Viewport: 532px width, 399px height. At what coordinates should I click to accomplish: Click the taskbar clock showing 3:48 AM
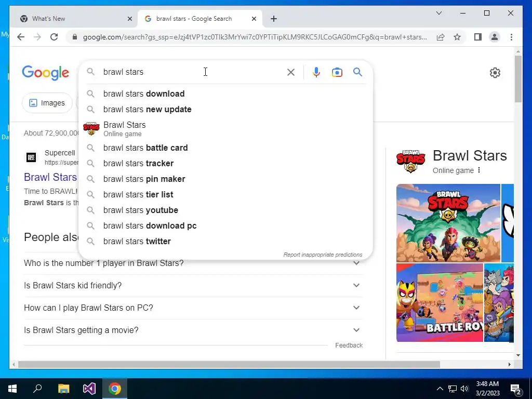point(487,389)
